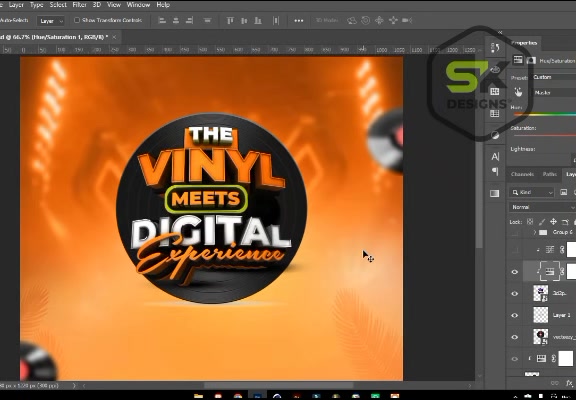
Task: Toggle Lock image pixels brush icon
Action: point(541,221)
